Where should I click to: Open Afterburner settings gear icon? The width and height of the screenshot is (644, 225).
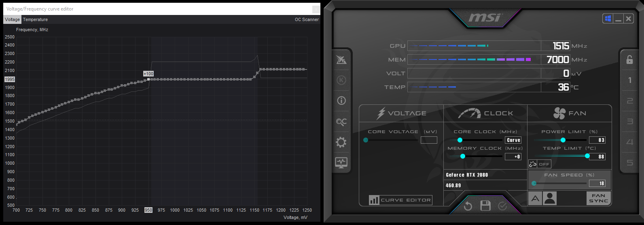[341, 142]
